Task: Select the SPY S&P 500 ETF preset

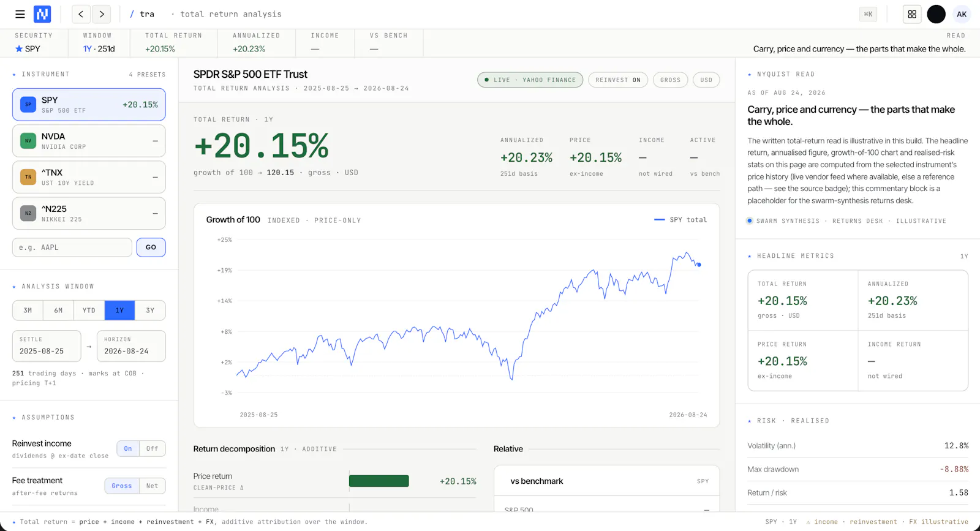Action: click(89, 105)
